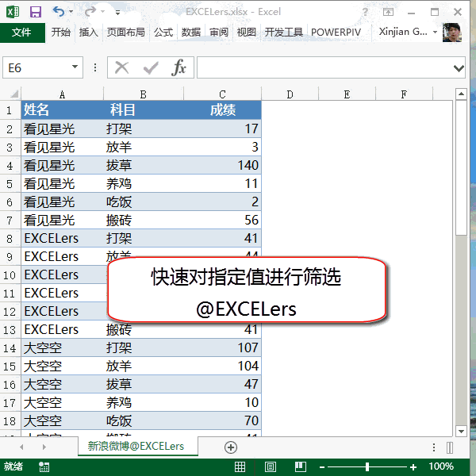Click the Cancel X icon in formula bar
Image resolution: width=476 pixels, height=476 pixels.
pyautogui.click(x=121, y=68)
